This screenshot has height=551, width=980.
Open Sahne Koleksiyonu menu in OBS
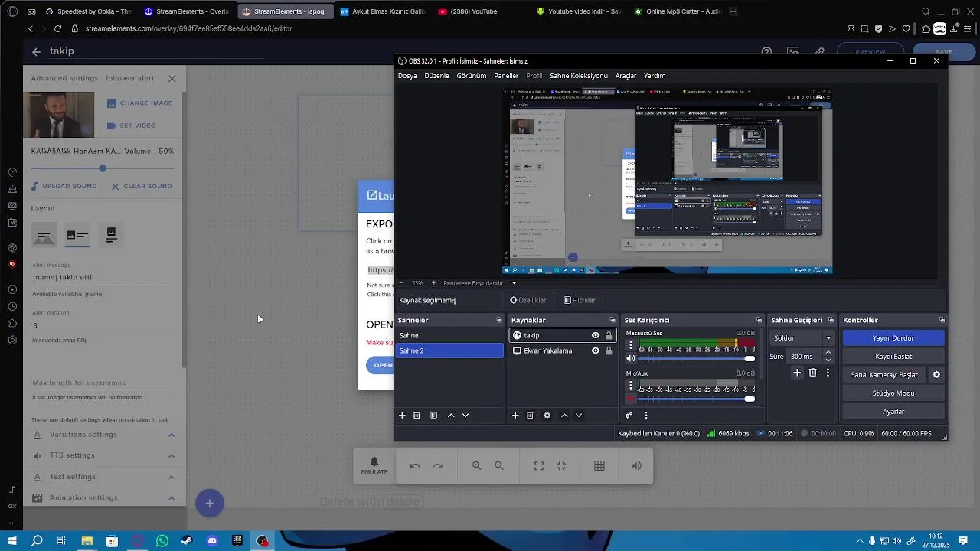coord(579,76)
